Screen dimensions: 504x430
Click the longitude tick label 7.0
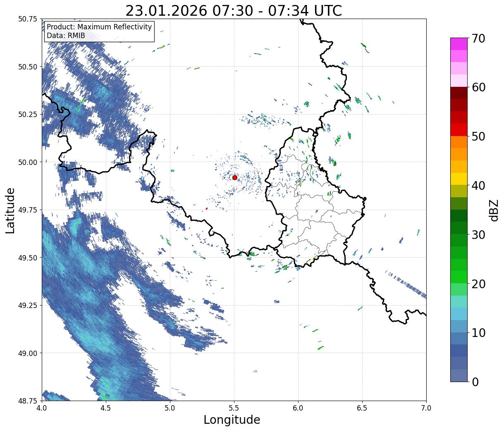tap(426, 408)
